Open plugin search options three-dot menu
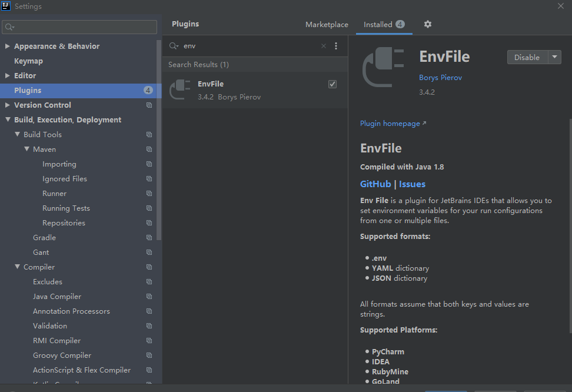Screen dimensions: 572x392 (336, 46)
